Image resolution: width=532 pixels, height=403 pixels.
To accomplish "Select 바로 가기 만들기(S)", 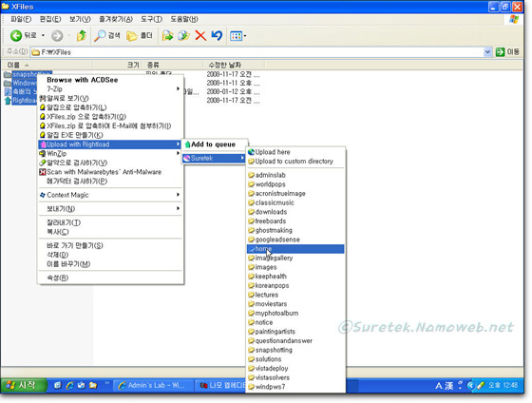I will click(x=110, y=245).
